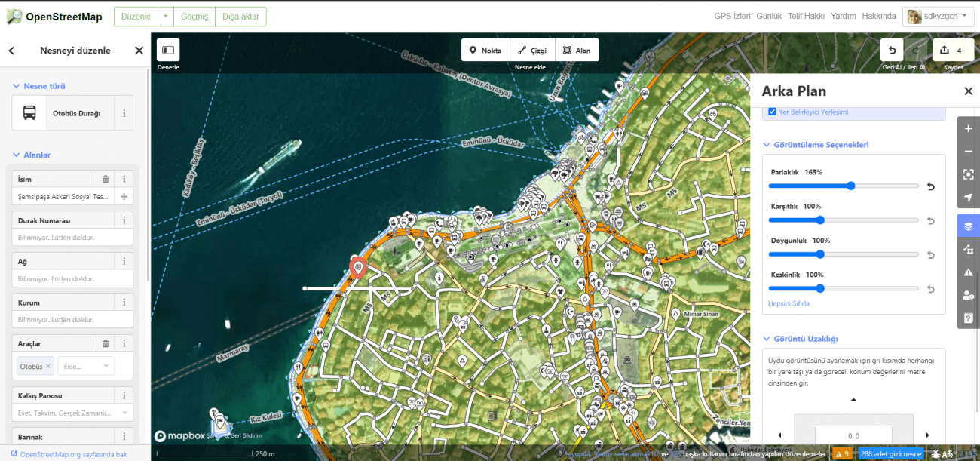Viewport: 980px width, 461px height.
Task: Open the background layers map panel button
Action: point(968,226)
